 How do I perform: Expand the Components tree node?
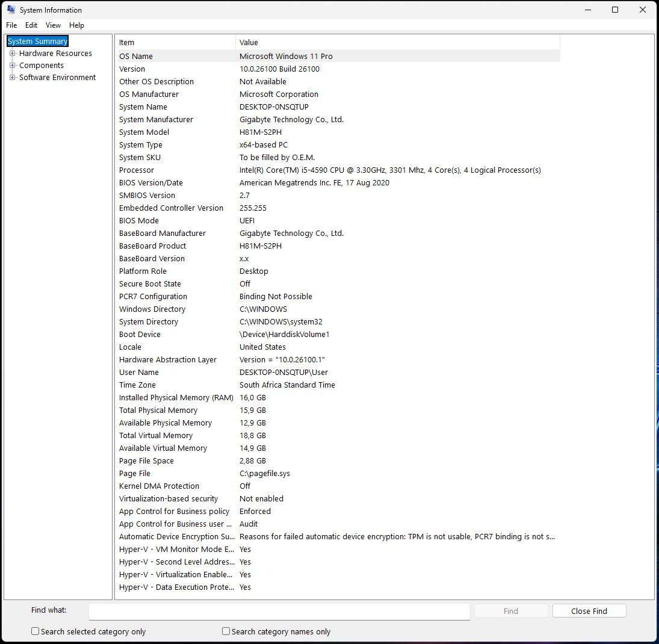click(x=12, y=66)
